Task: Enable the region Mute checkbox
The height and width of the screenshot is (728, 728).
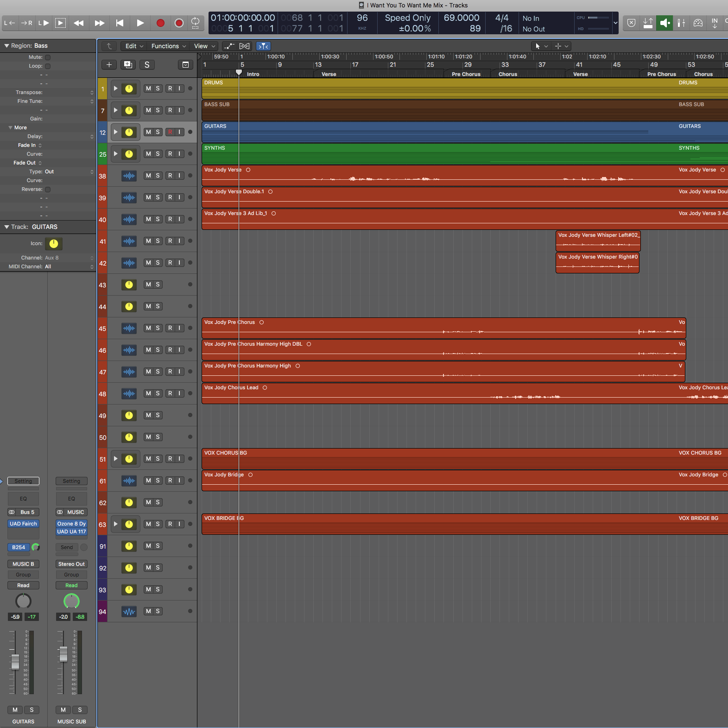Action: pos(48,57)
